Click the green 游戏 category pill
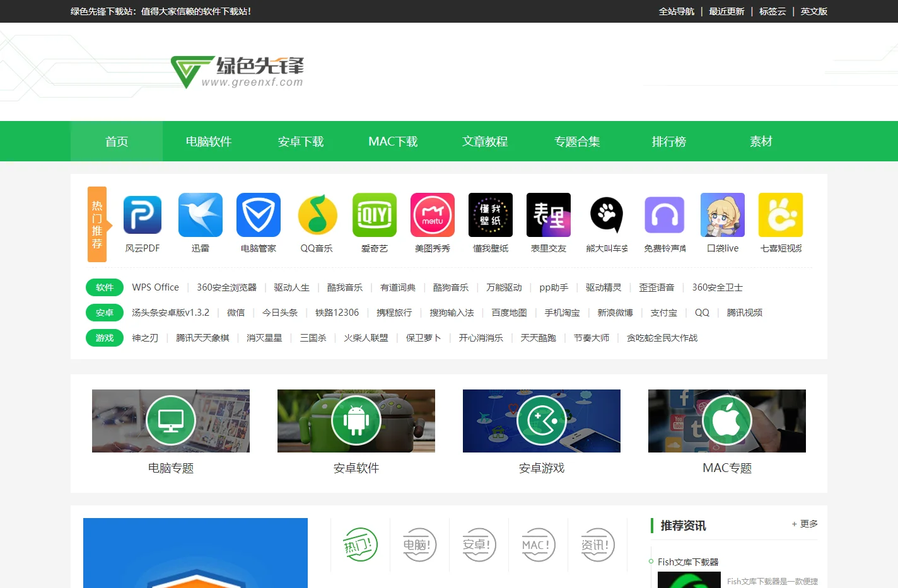Screen dimensions: 898x588 105,338
